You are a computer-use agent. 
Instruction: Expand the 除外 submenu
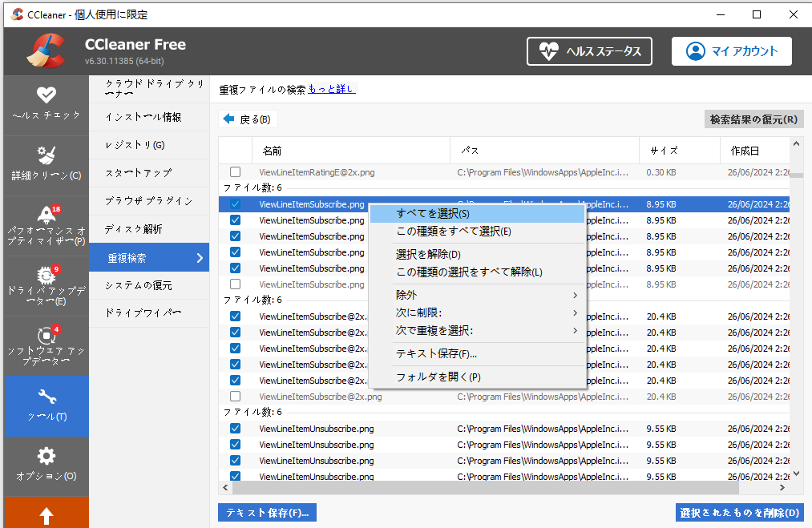[x=478, y=295]
